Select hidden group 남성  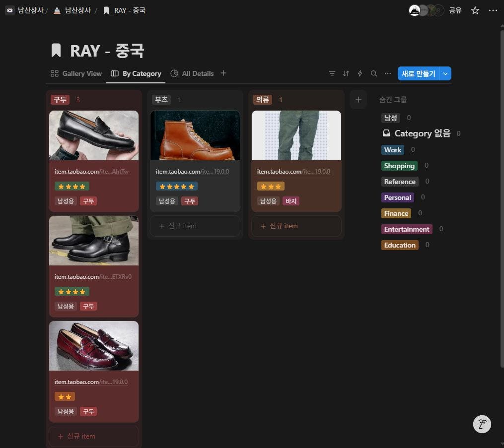click(x=390, y=118)
